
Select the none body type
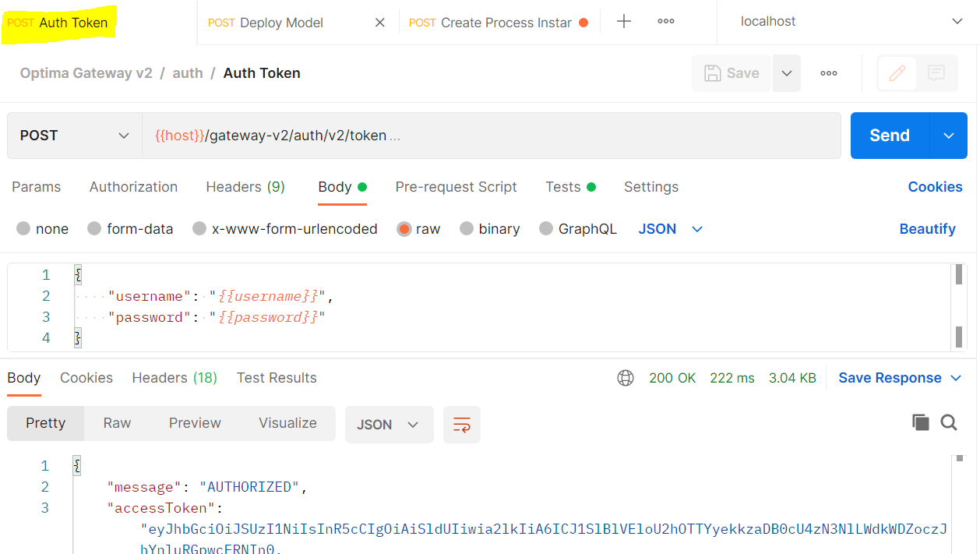(x=23, y=229)
